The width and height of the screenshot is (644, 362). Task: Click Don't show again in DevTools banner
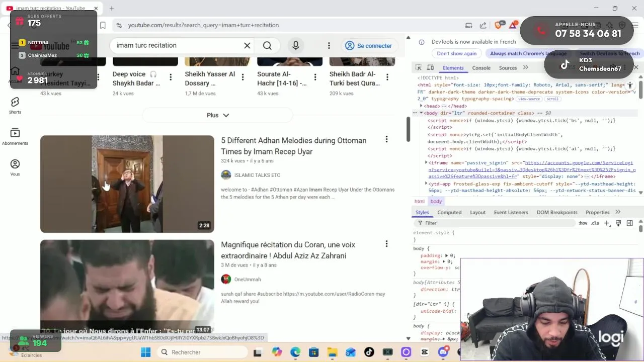pyautogui.click(x=456, y=53)
